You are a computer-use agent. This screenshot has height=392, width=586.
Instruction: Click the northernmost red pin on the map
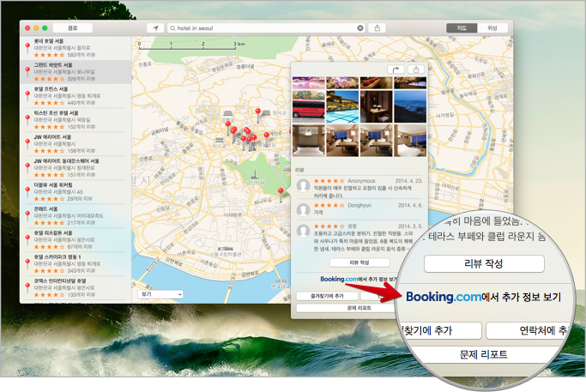click(x=258, y=114)
